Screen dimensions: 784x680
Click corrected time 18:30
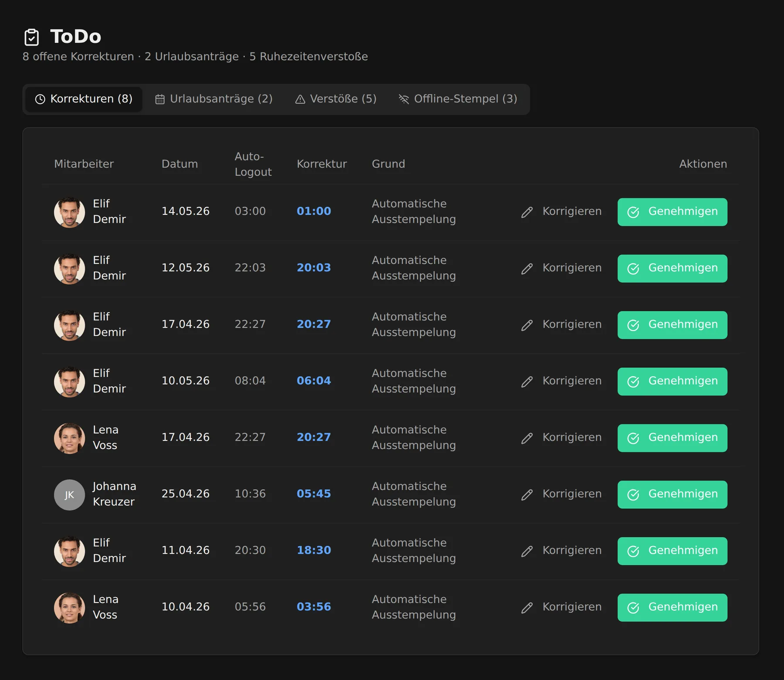(x=314, y=551)
